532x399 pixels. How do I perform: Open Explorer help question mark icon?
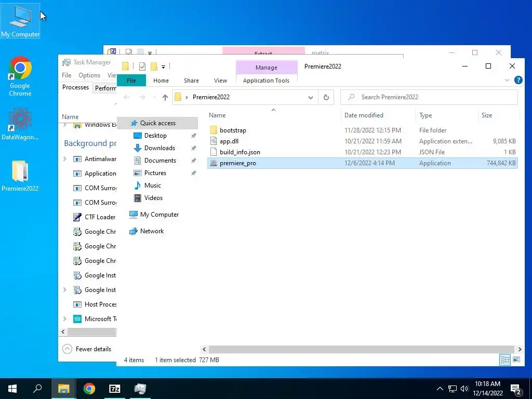518,80
